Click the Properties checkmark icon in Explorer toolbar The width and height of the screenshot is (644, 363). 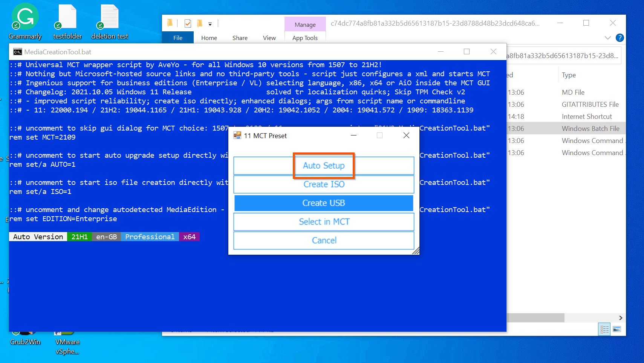pos(188,23)
